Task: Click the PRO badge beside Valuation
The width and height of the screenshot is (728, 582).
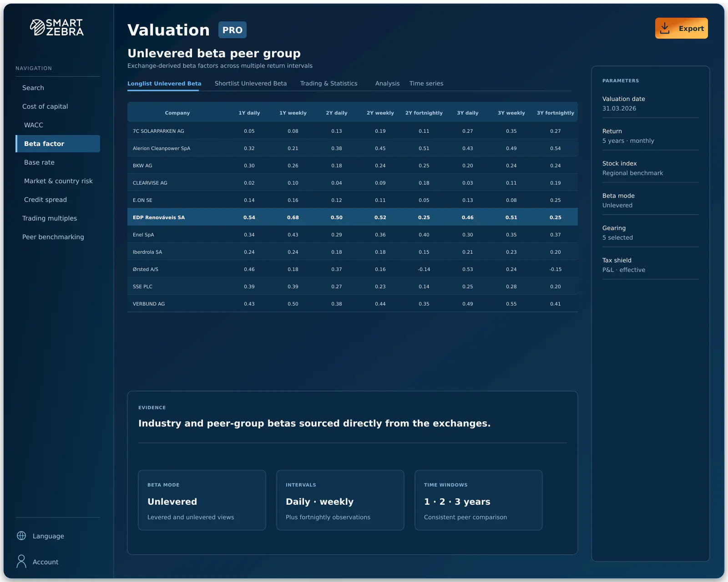Action: (233, 30)
